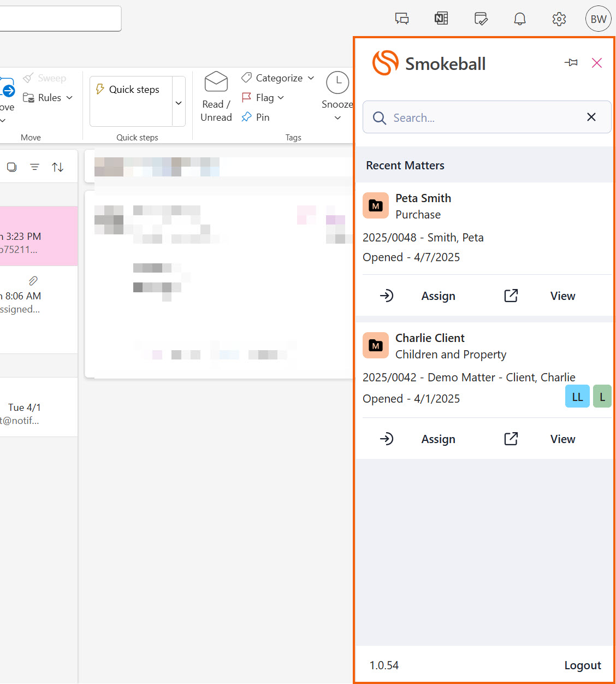
Task: Expand the Quick steps gallery arrow
Action: [179, 103]
